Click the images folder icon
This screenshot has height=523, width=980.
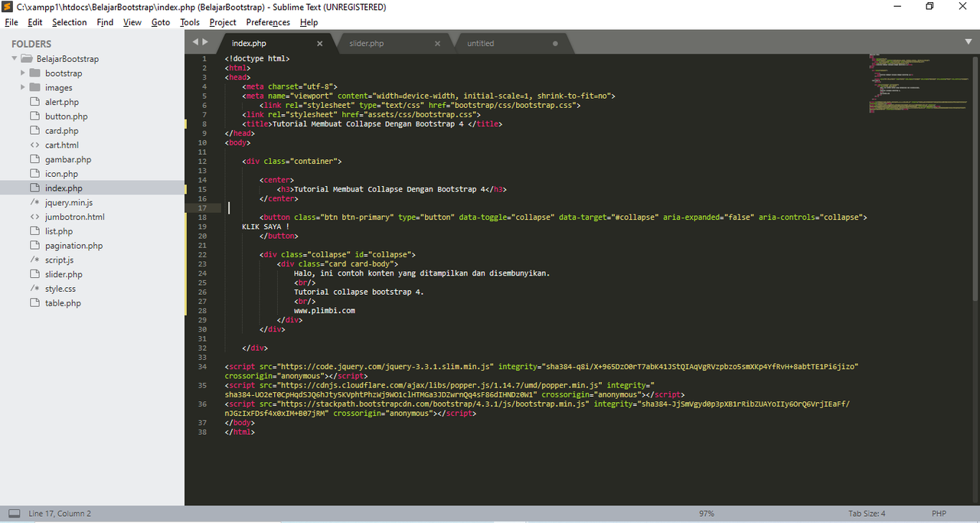pos(35,87)
